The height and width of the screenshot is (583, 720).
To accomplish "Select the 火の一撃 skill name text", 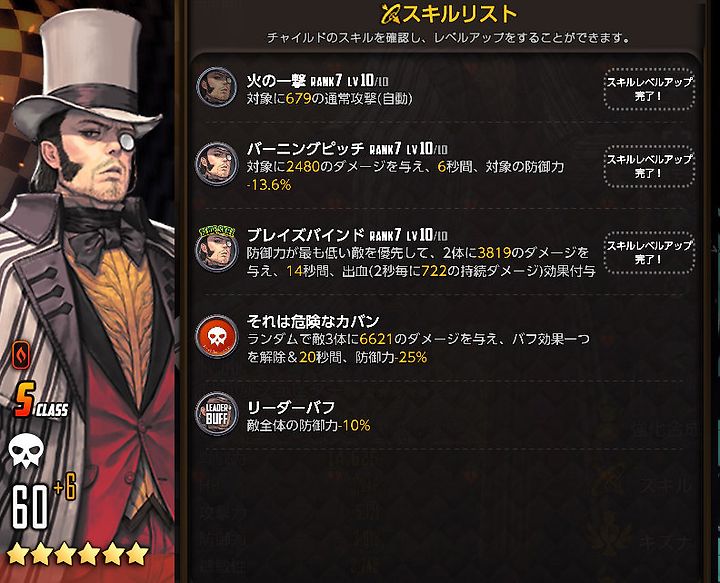I will click(x=276, y=81).
